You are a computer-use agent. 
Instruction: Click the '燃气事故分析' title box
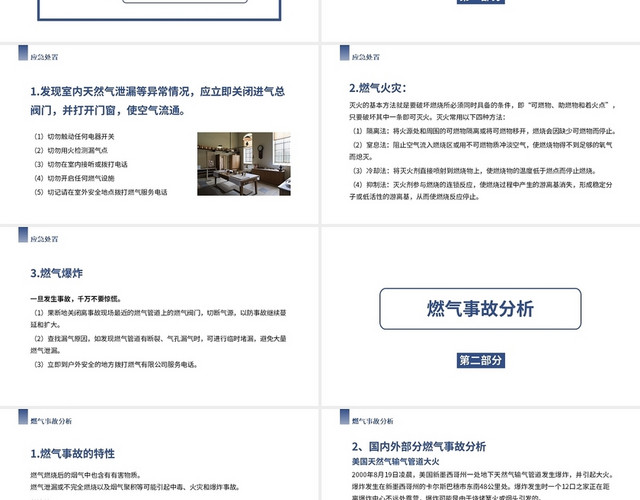click(x=480, y=309)
